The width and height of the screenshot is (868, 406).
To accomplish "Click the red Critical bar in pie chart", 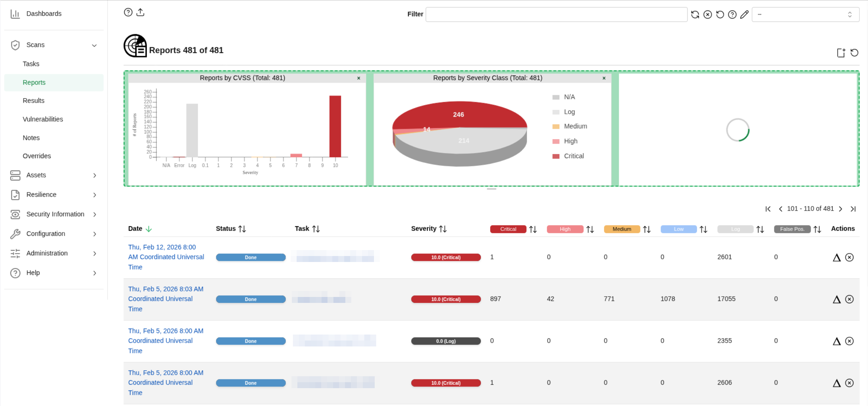I will (458, 115).
